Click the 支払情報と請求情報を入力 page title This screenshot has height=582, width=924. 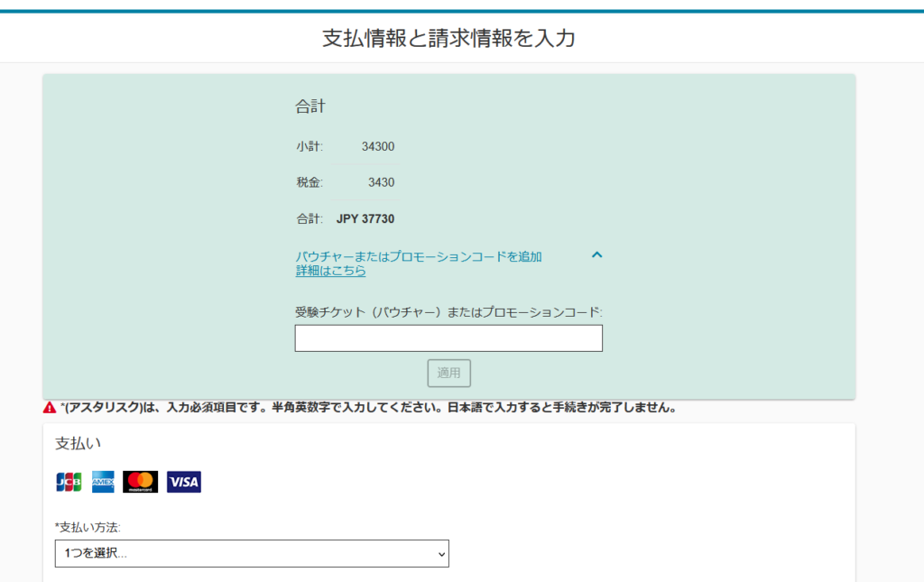[x=448, y=38]
